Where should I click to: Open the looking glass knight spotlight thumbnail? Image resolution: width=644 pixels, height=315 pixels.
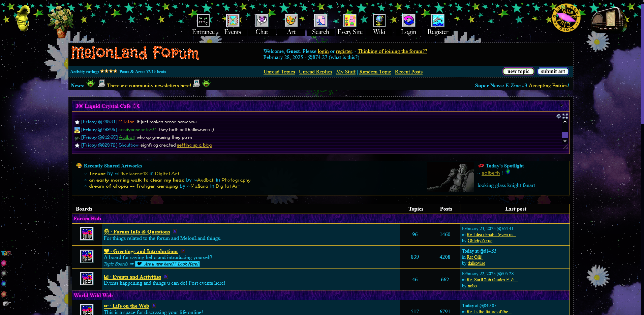pyautogui.click(x=450, y=178)
